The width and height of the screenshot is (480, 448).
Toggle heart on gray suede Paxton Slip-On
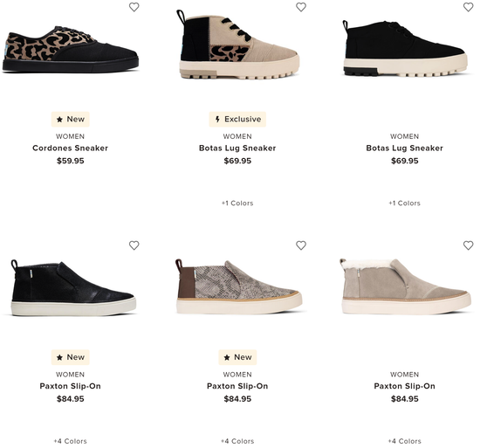pos(468,245)
